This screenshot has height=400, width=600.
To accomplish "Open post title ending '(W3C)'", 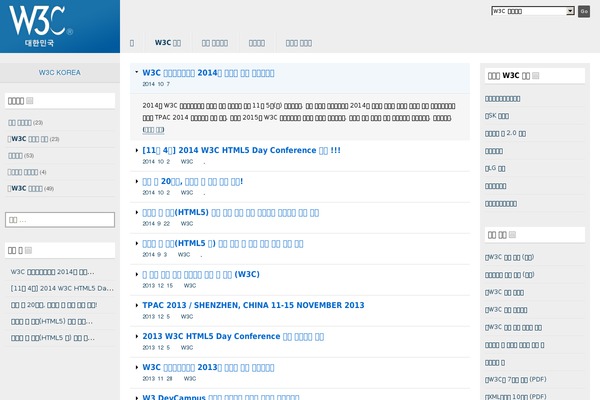I will click(201, 274).
